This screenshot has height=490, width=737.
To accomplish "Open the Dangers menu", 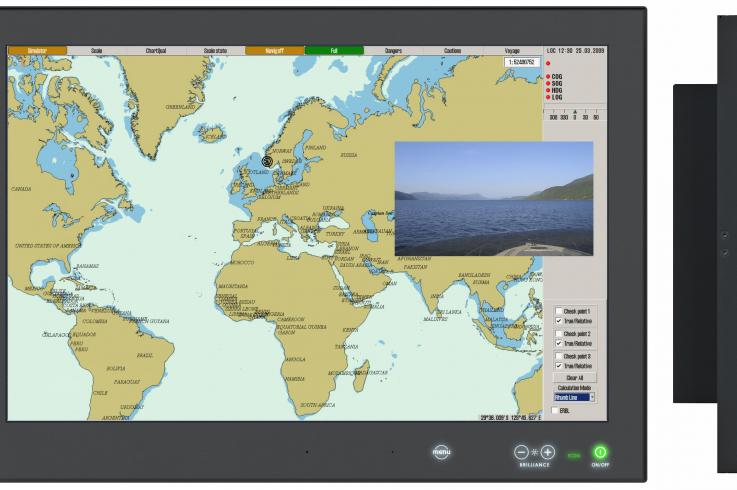I will [393, 50].
